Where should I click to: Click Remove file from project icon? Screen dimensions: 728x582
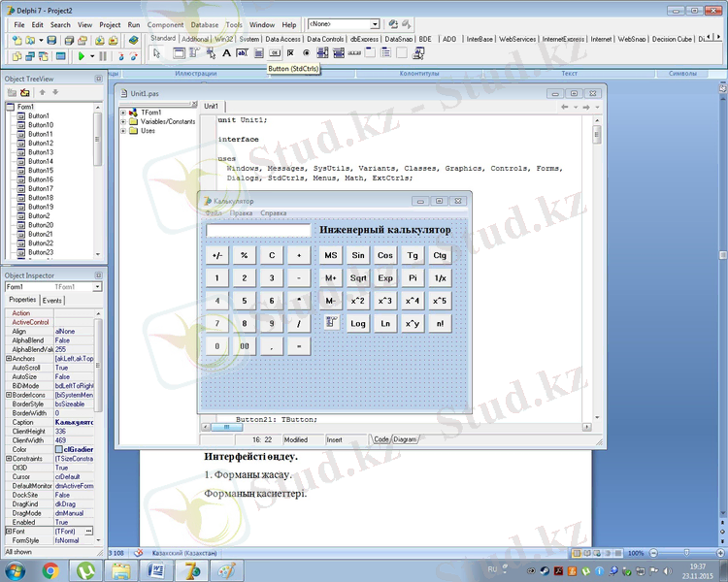[x=113, y=41]
